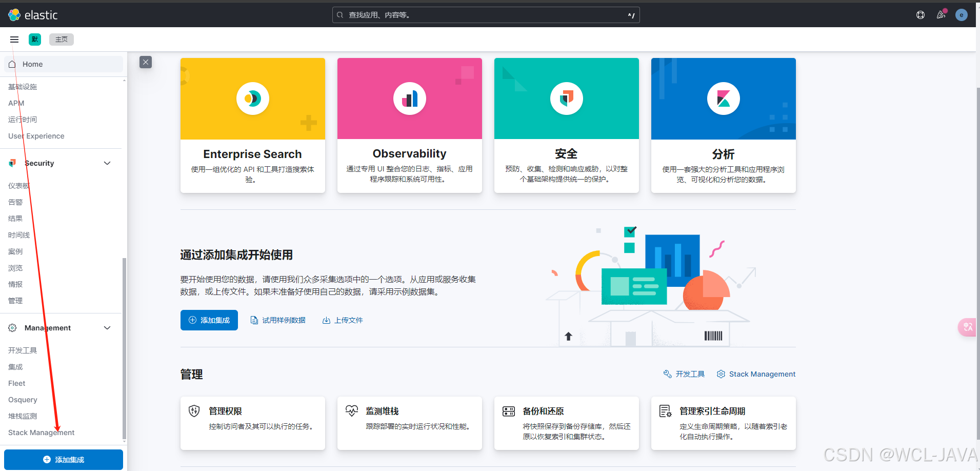The width and height of the screenshot is (980, 471).
Task: Open 集成 under Management
Action: 15,367
